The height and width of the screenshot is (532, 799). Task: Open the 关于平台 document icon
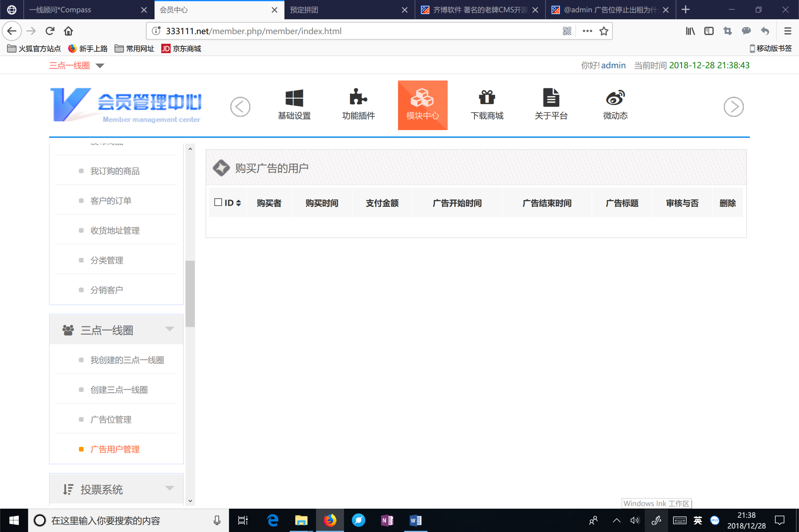[x=551, y=98]
